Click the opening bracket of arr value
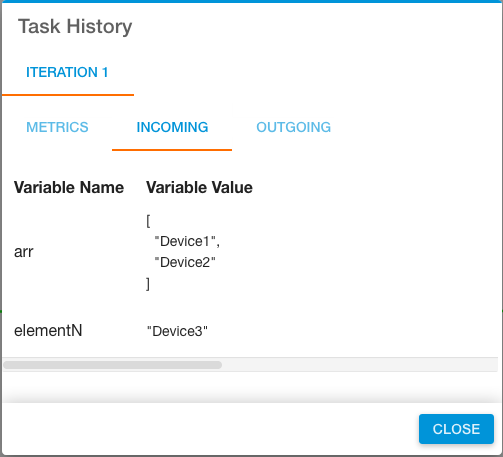The width and height of the screenshot is (503, 457). pos(148,221)
